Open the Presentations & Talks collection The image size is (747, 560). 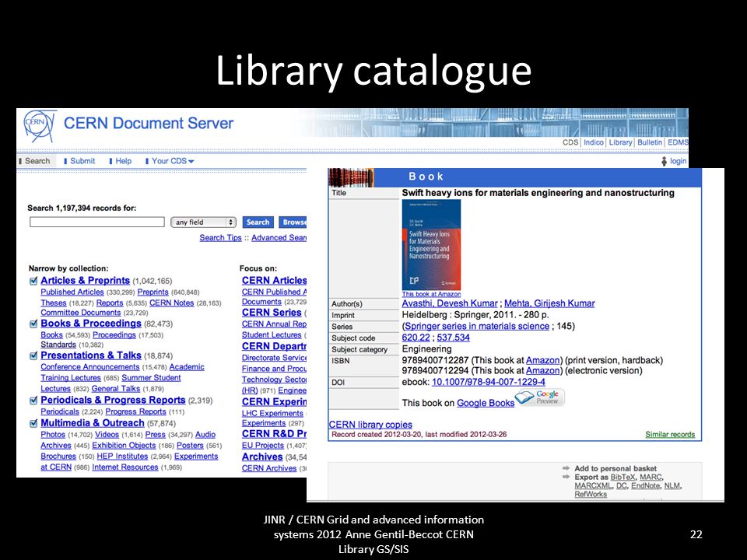(x=91, y=355)
